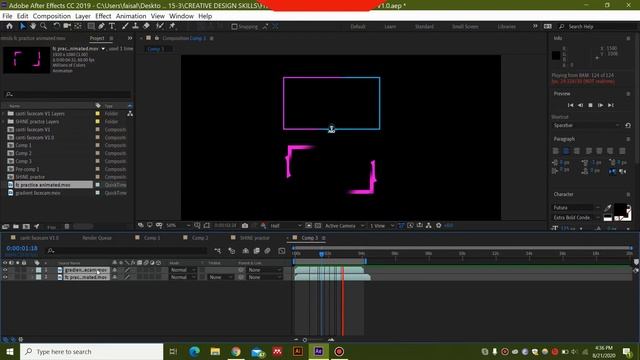Image resolution: width=640 pixels, height=360 pixels.
Task: Open track matte None dropdown on layer 2
Action: [221, 277]
